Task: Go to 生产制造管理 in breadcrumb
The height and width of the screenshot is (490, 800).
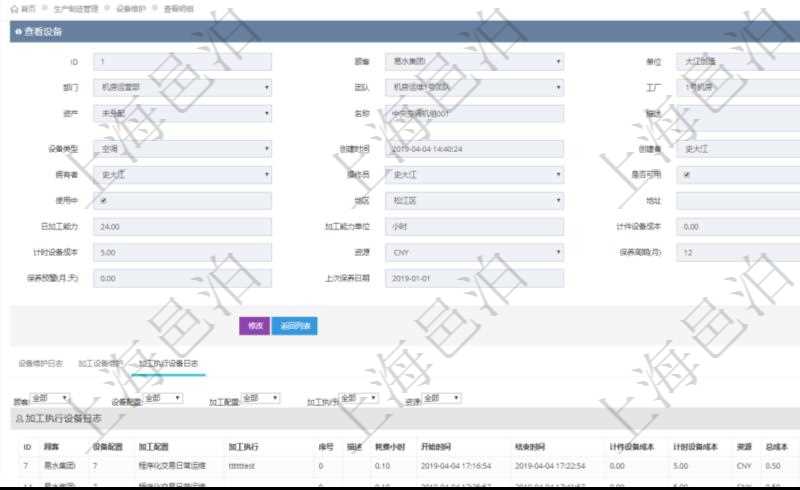Action: pyautogui.click(x=75, y=8)
